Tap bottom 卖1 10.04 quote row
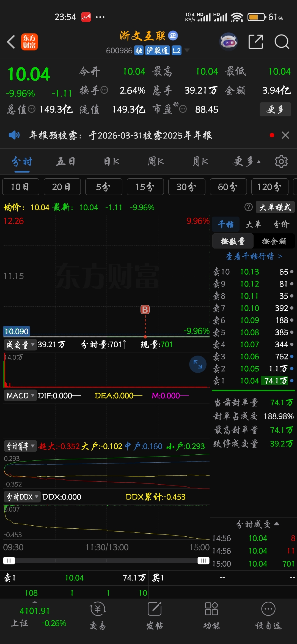The width and height of the screenshot is (297, 644). [74, 578]
